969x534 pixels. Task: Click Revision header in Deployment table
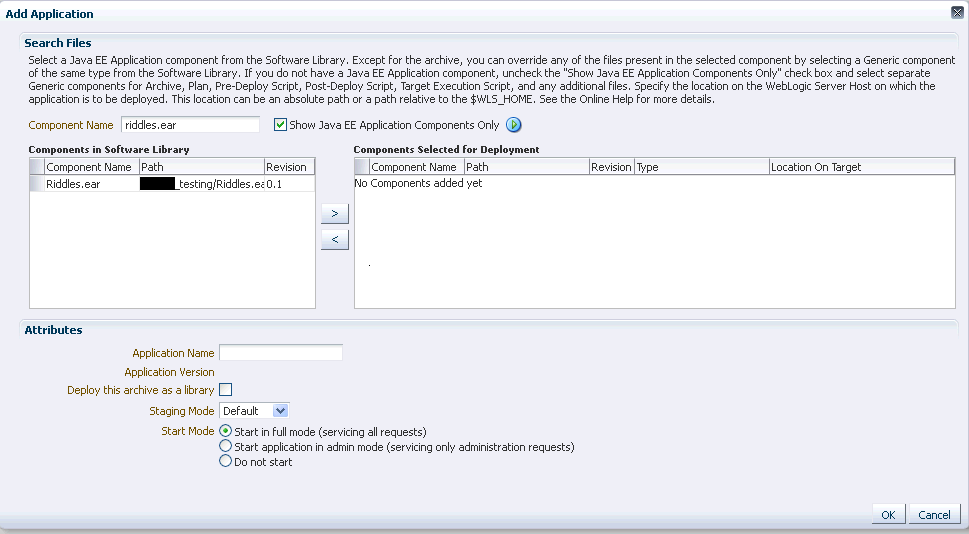(x=611, y=167)
